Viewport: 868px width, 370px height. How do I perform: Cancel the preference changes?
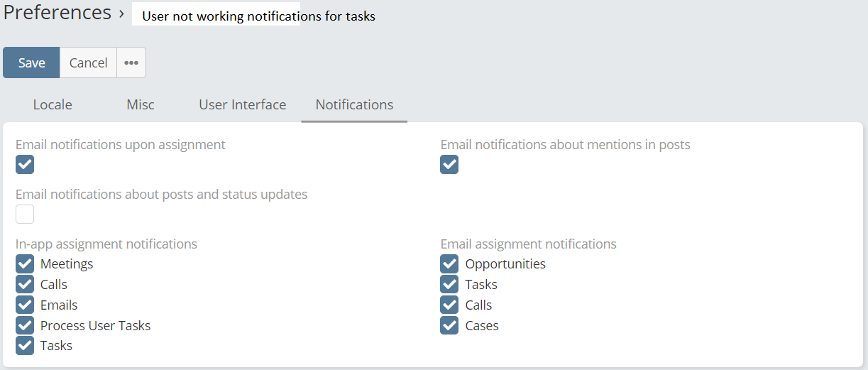(x=88, y=62)
